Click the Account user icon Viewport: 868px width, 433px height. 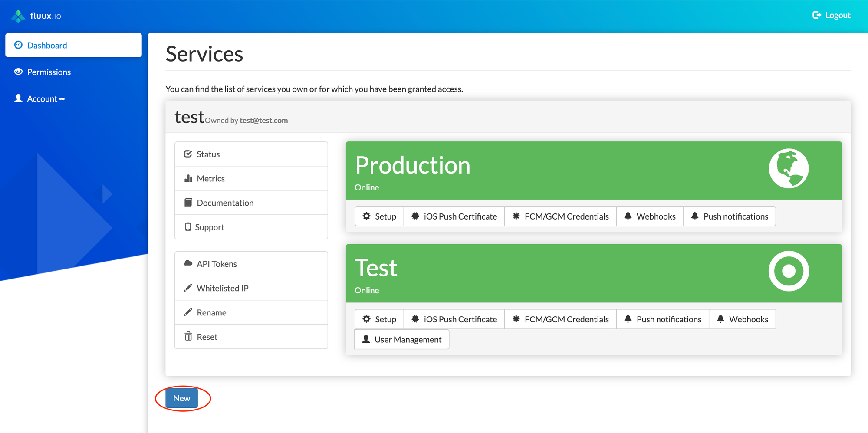tap(18, 98)
